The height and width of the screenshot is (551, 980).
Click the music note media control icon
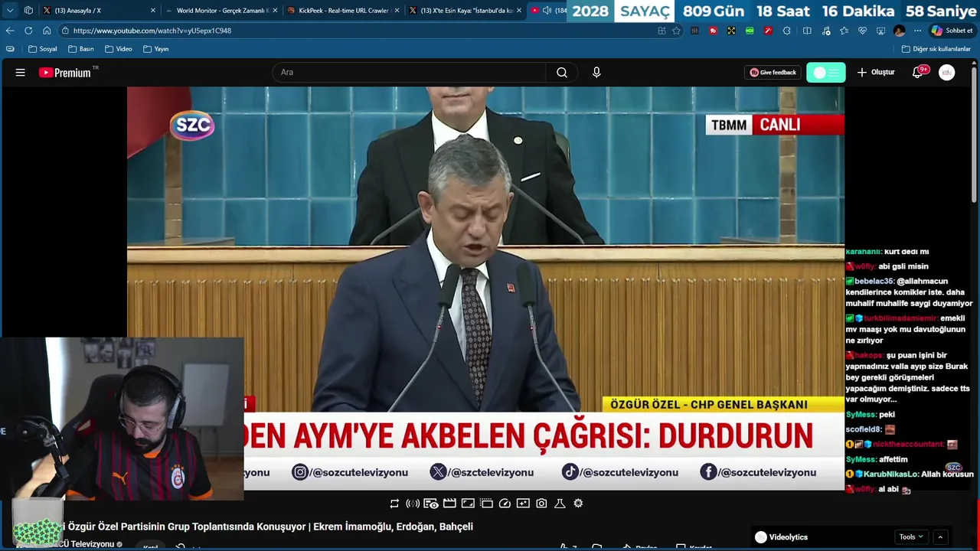point(826,31)
